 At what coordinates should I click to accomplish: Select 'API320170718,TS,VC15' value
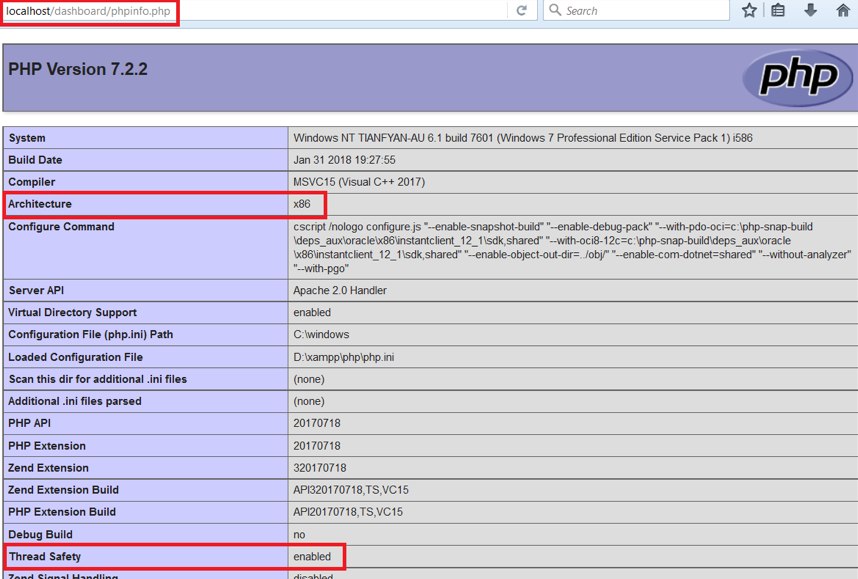pos(351,490)
